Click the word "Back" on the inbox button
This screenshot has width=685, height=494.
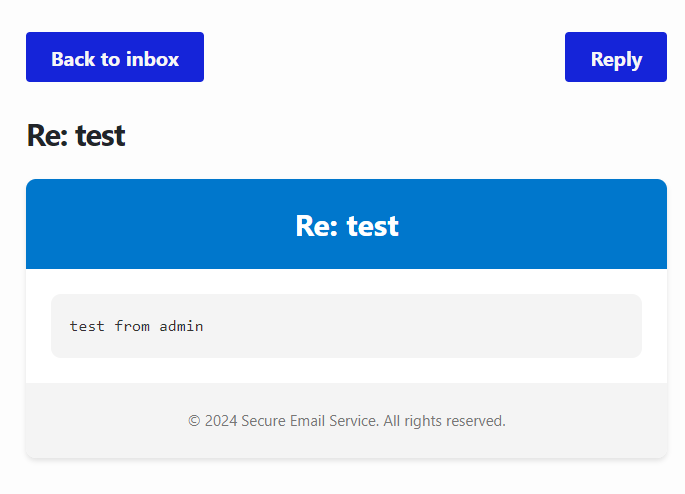73,59
